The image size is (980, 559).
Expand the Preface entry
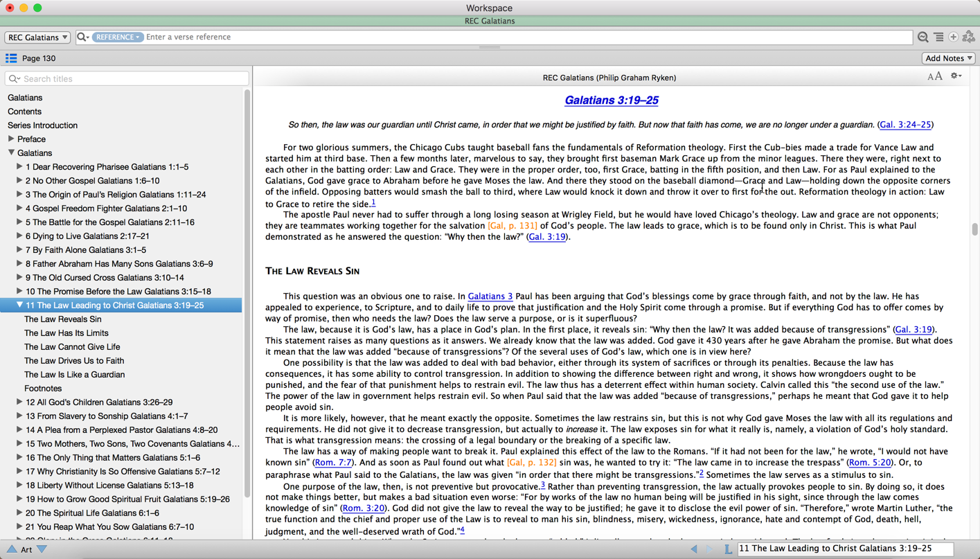(x=11, y=139)
